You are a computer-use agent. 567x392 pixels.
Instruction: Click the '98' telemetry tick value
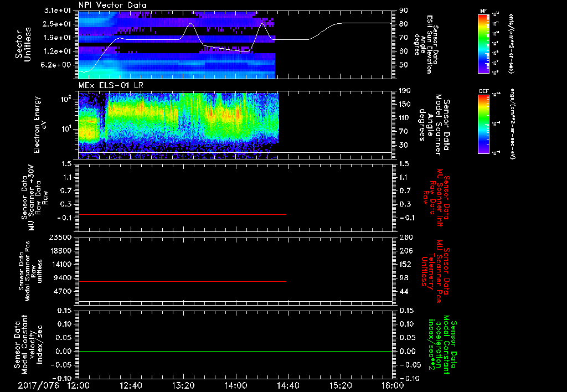pos(404,278)
